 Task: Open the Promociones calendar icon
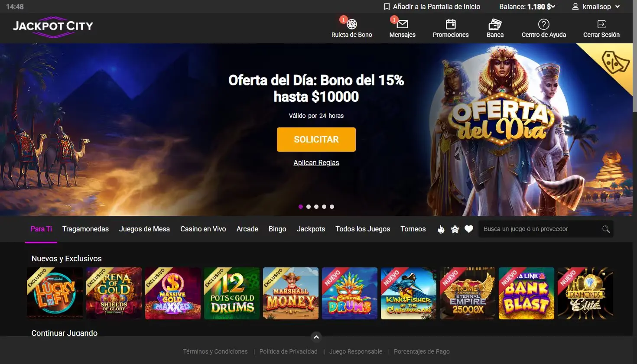tap(451, 24)
